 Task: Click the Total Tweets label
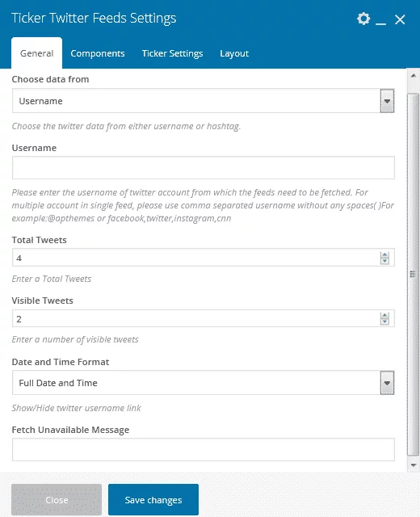(x=40, y=240)
